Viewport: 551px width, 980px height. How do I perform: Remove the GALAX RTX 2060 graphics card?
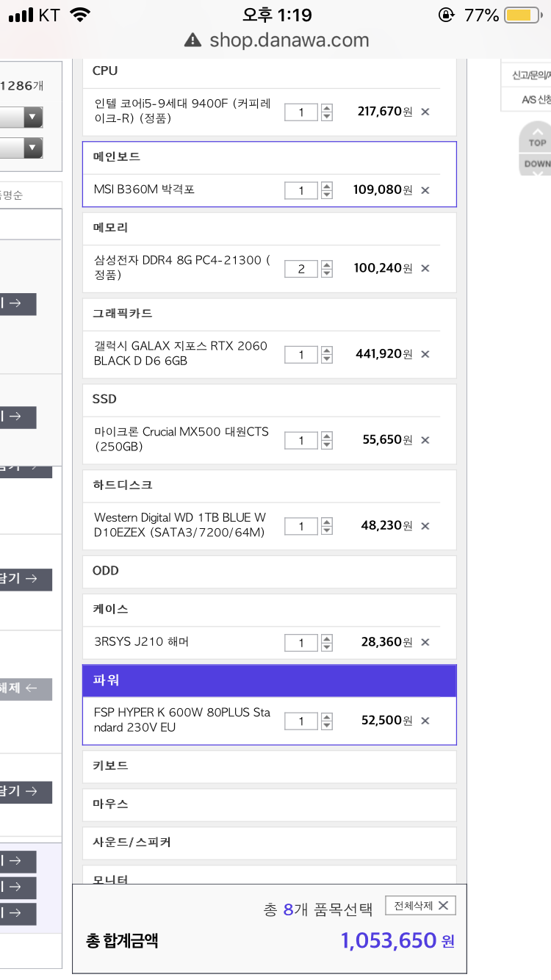(x=425, y=354)
